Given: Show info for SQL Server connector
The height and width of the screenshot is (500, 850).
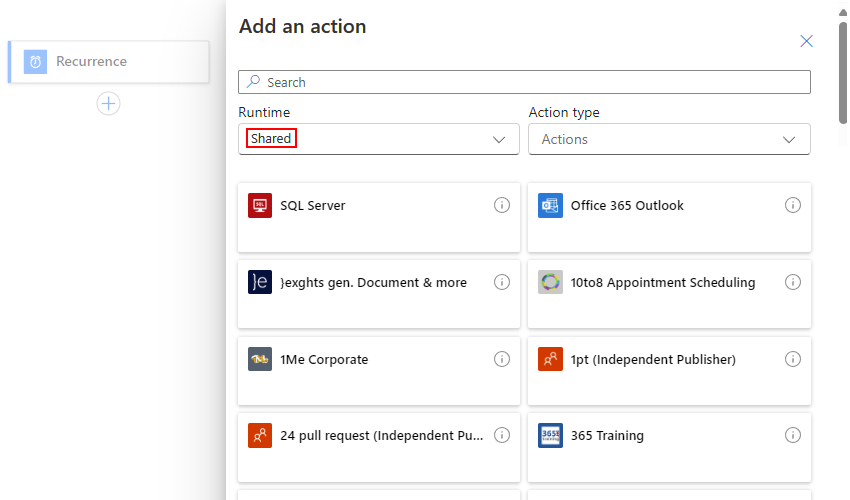Looking at the screenshot, I should [x=502, y=206].
